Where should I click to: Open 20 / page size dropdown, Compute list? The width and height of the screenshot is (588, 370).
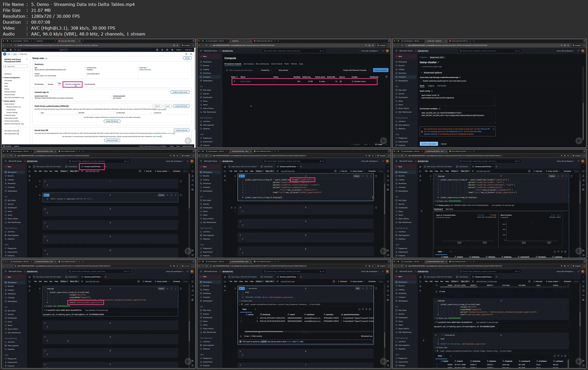click(381, 144)
